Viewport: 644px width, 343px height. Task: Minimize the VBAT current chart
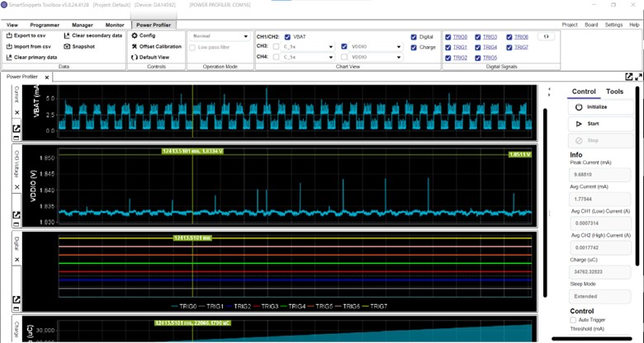(x=17, y=139)
